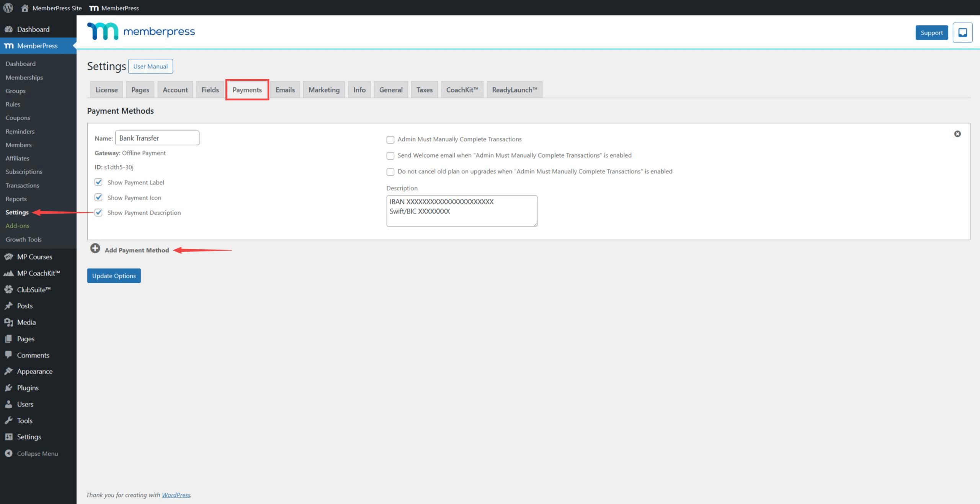Image resolution: width=980 pixels, height=504 pixels.
Task: Click the ClubSuite sidebar icon
Action: tap(8, 289)
